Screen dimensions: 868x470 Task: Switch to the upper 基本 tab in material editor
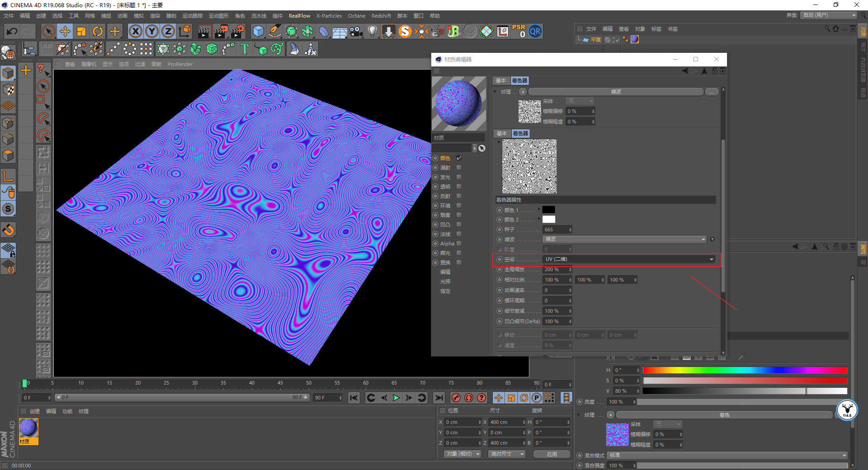501,80
